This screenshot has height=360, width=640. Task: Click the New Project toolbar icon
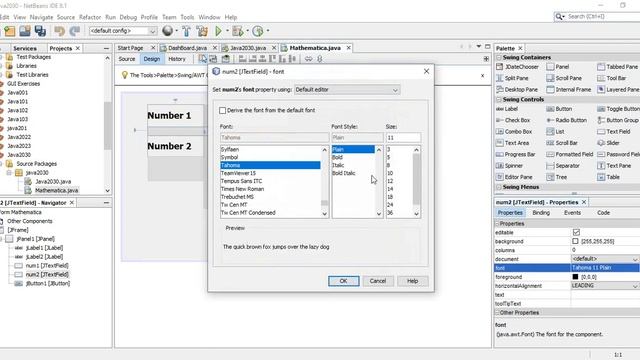[x=10, y=31]
